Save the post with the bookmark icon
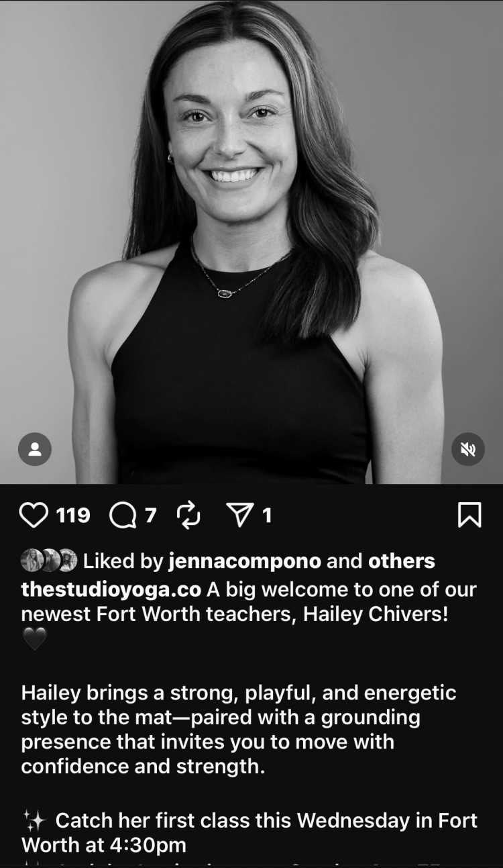 [x=469, y=515]
